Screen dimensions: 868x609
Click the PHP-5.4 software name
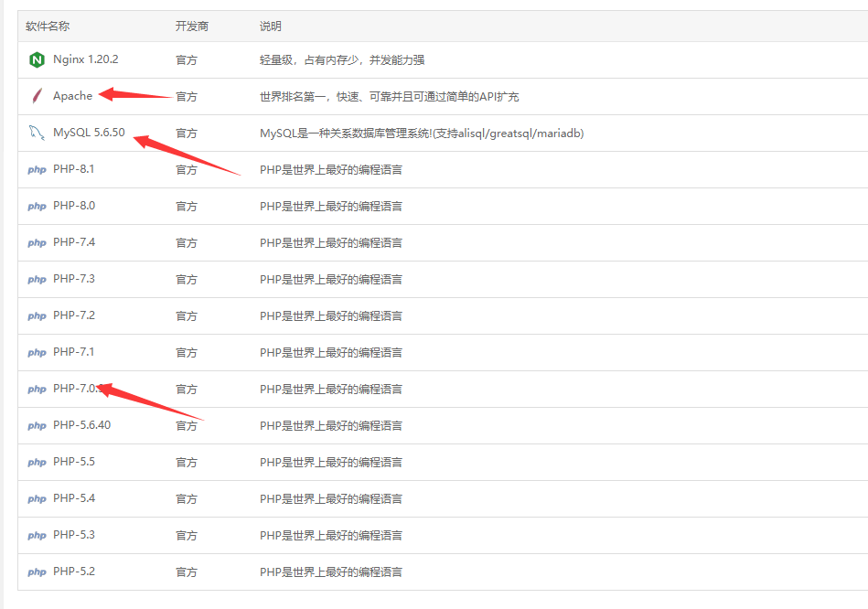[74, 498]
